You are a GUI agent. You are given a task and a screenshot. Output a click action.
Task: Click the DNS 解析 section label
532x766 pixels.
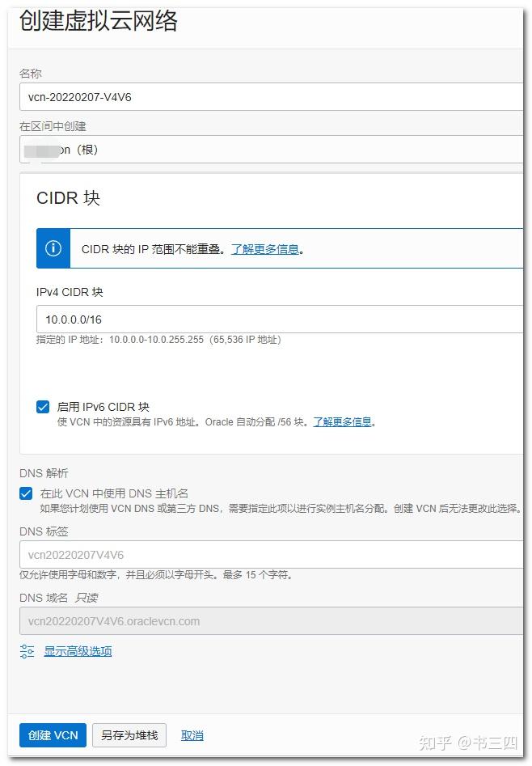(44, 473)
